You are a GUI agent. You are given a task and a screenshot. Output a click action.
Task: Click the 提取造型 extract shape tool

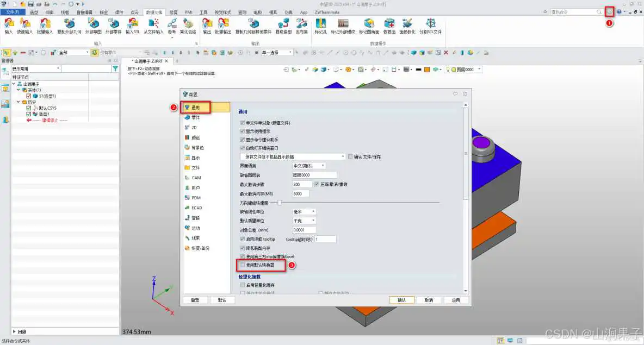(282, 24)
